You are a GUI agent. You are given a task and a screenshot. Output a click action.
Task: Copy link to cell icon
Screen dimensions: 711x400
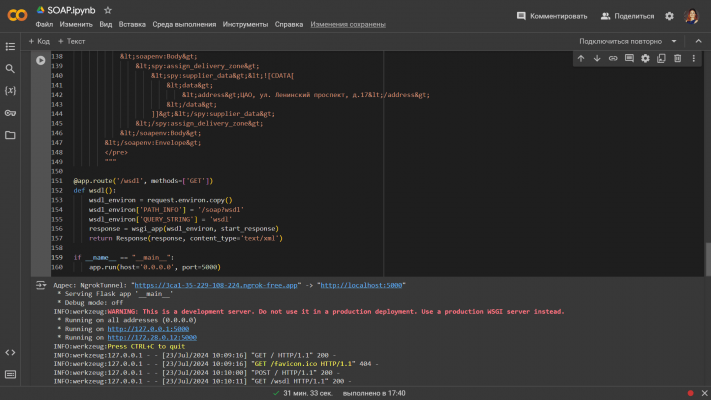(613, 58)
